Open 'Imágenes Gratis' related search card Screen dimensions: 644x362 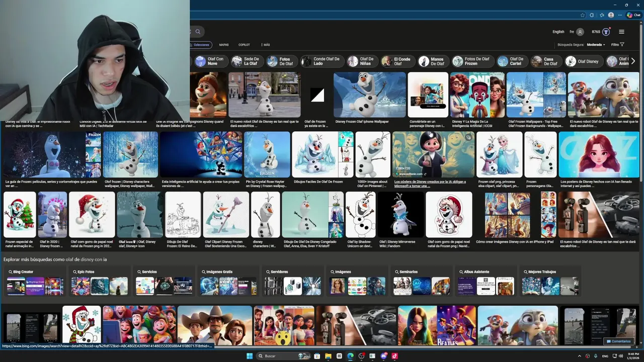[228, 282]
